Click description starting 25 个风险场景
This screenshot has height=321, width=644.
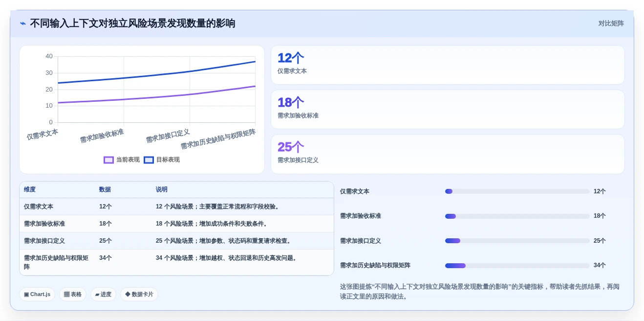point(224,241)
